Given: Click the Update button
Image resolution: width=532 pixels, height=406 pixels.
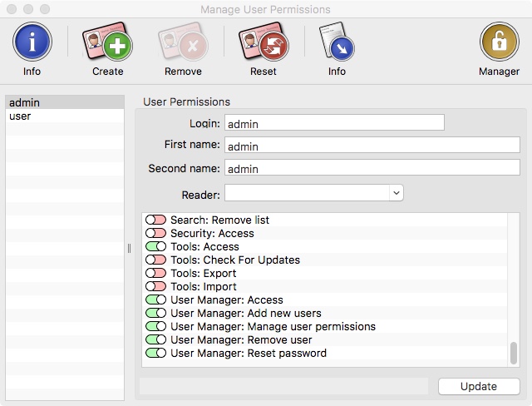Looking at the screenshot, I should pyautogui.click(x=479, y=386).
